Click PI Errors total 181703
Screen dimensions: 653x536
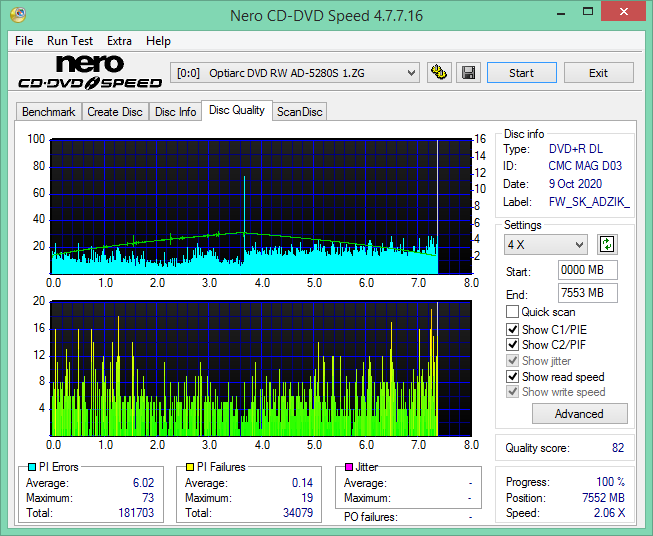[x=136, y=512]
